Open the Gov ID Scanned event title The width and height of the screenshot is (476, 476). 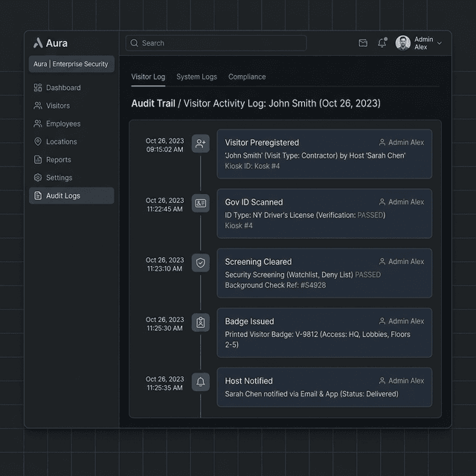tap(254, 202)
